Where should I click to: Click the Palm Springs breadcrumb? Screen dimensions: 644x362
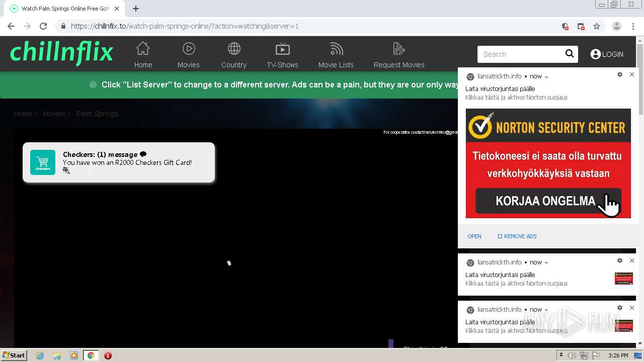97,114
